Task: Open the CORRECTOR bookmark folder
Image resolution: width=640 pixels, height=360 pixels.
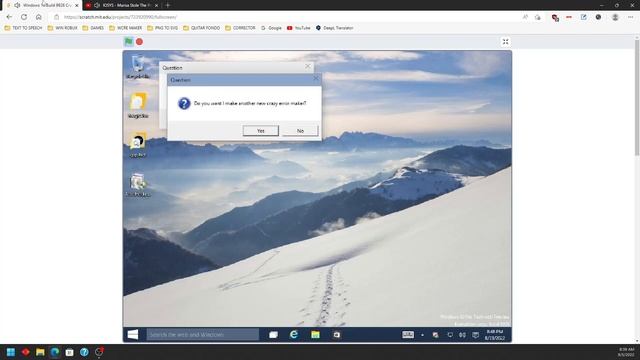Action: 240,28
